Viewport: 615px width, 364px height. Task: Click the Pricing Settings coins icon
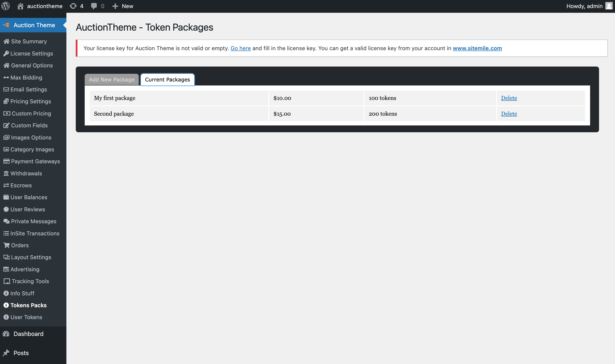(6, 101)
